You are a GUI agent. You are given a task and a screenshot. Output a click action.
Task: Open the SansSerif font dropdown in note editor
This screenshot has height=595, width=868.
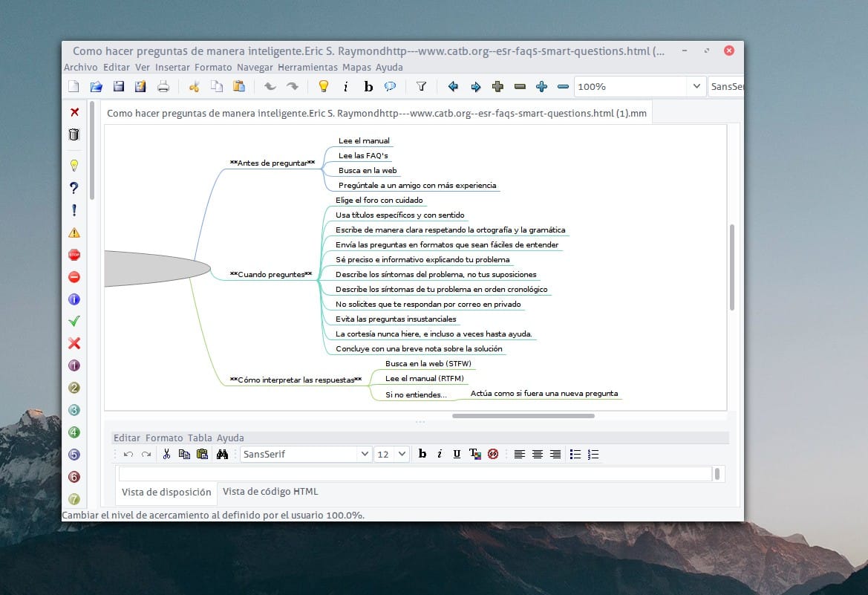(364, 454)
